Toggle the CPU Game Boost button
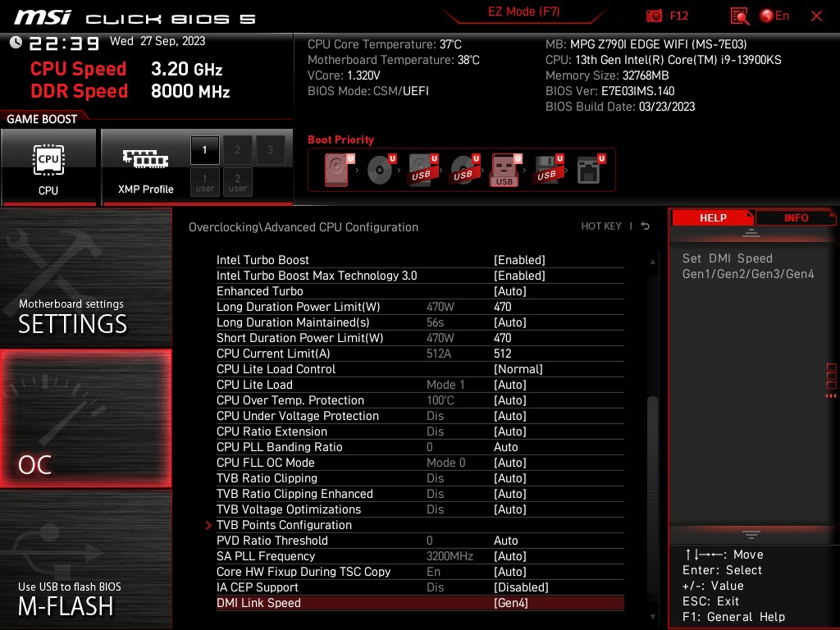Image resolution: width=840 pixels, height=630 pixels. click(48, 167)
